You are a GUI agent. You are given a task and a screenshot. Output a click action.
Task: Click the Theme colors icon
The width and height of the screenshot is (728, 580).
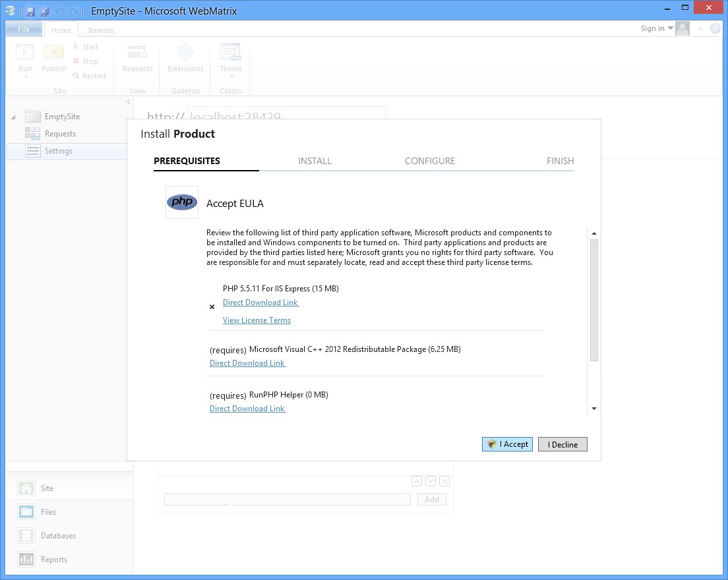pyautogui.click(x=231, y=52)
